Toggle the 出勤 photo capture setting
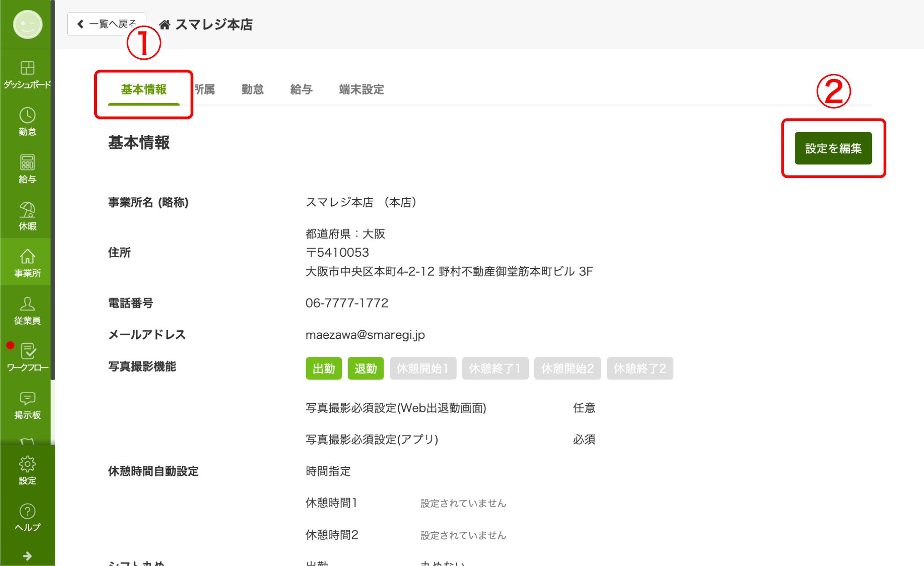Screen dimensions: 924x566 click(x=323, y=368)
